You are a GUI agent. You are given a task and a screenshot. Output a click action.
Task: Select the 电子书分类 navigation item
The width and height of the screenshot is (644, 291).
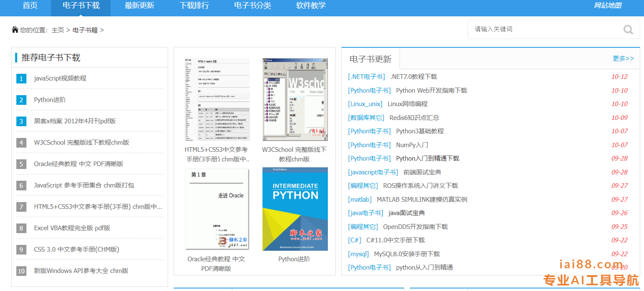click(252, 6)
